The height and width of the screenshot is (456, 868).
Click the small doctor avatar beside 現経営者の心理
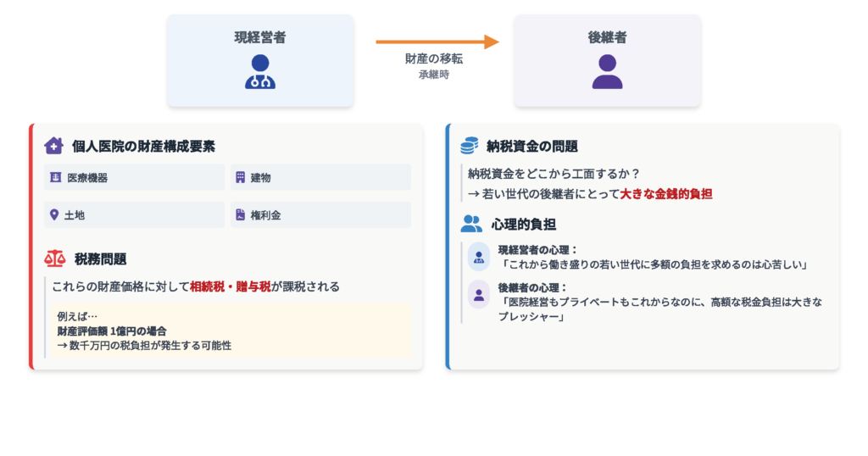click(x=479, y=257)
